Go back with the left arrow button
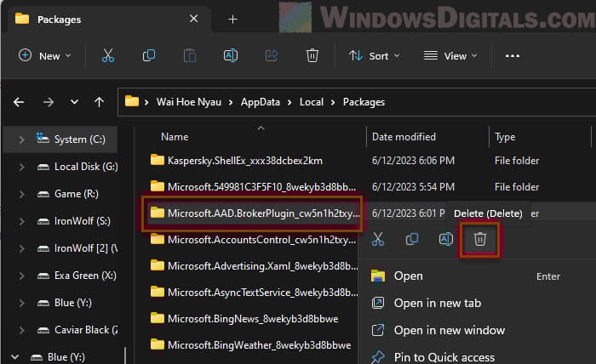 19,102
